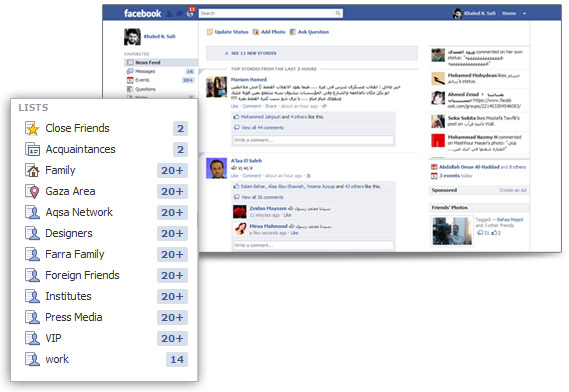Click the Questions icon in left sidebar

[130, 89]
